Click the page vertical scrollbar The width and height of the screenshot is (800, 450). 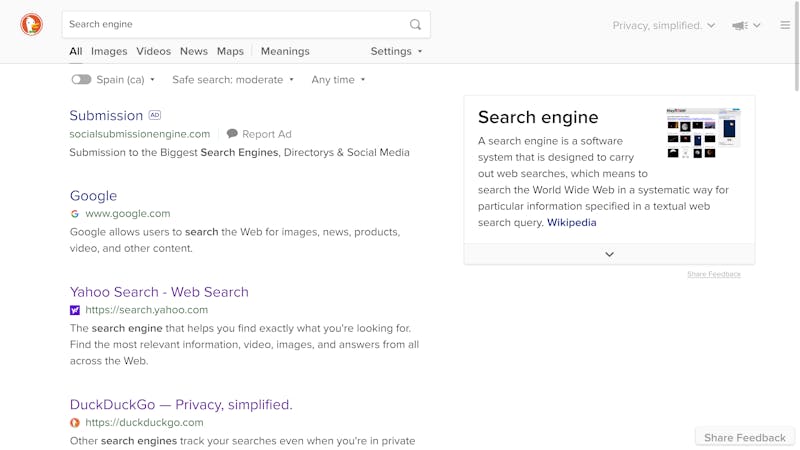(x=797, y=46)
